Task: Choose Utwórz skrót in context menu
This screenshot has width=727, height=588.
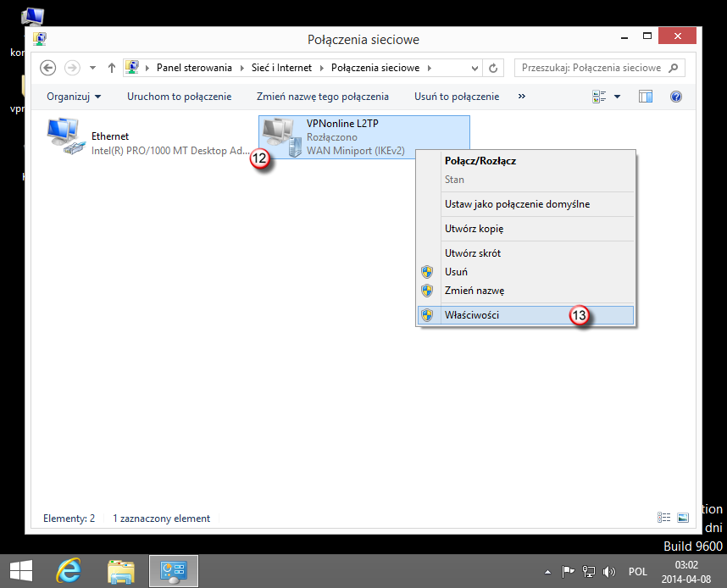Action: 526,253
